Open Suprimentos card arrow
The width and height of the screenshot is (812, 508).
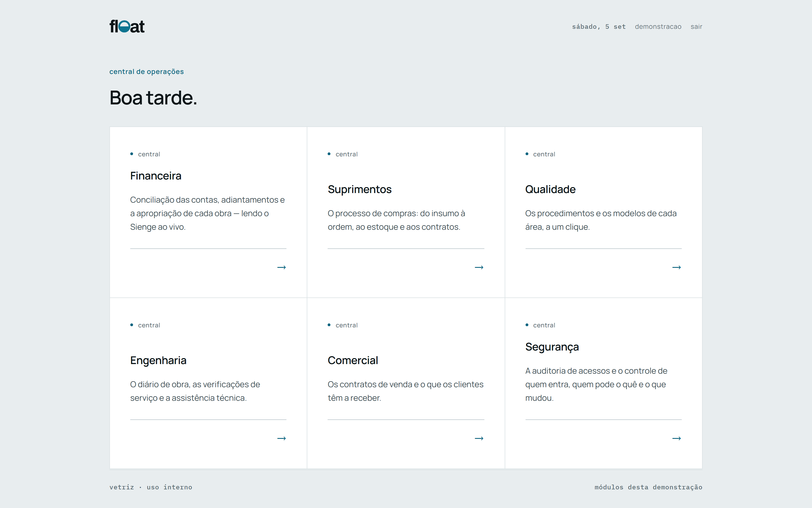coord(479,268)
